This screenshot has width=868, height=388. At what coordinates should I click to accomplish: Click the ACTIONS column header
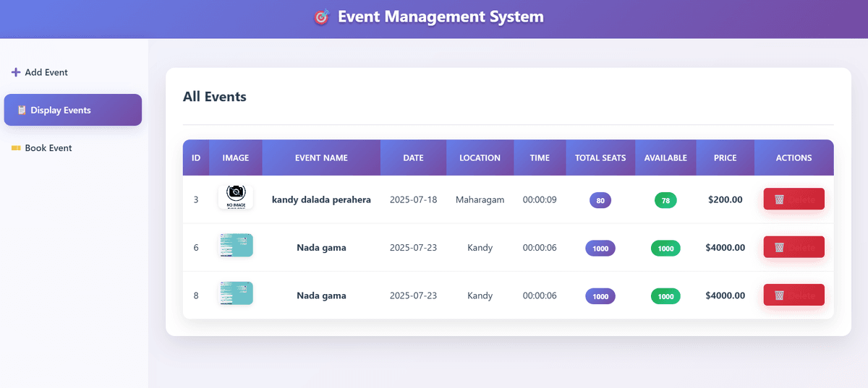point(794,158)
